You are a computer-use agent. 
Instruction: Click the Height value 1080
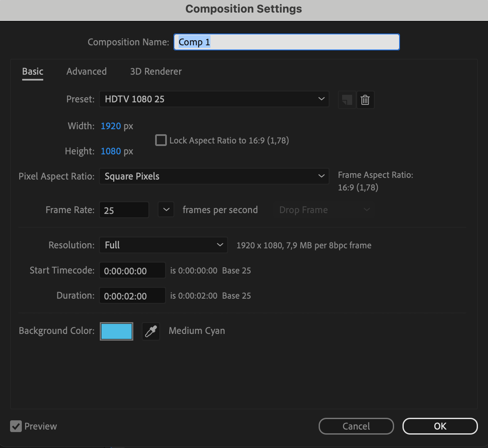point(111,151)
